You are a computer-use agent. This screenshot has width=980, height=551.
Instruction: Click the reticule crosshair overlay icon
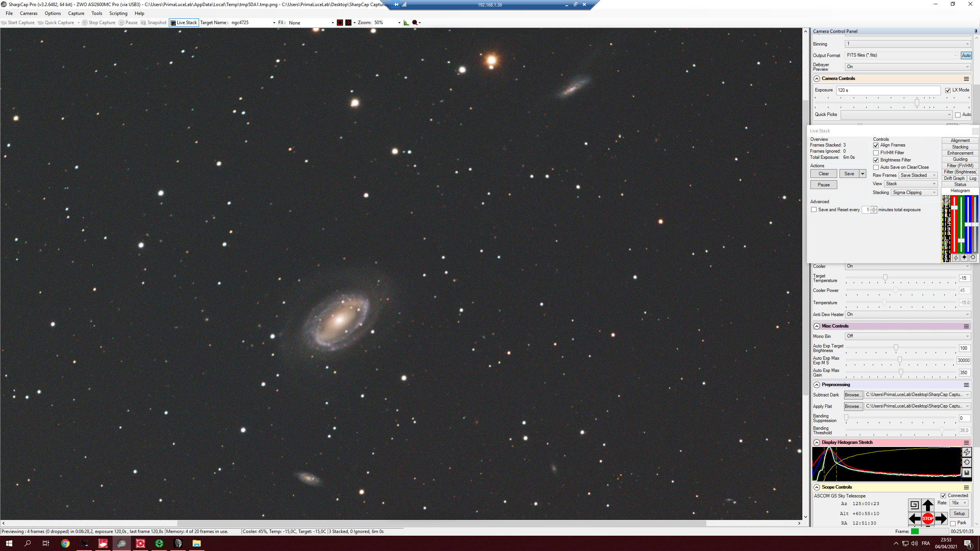point(348,23)
